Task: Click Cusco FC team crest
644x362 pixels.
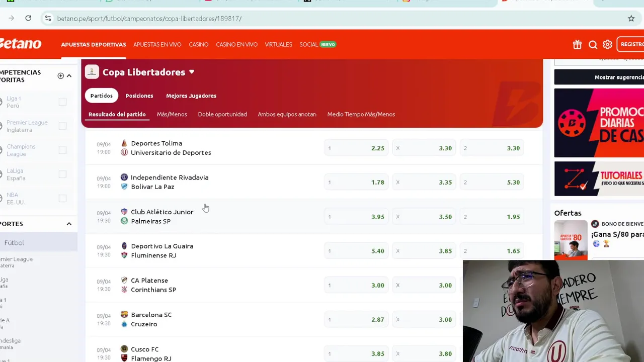Action: [124, 349]
